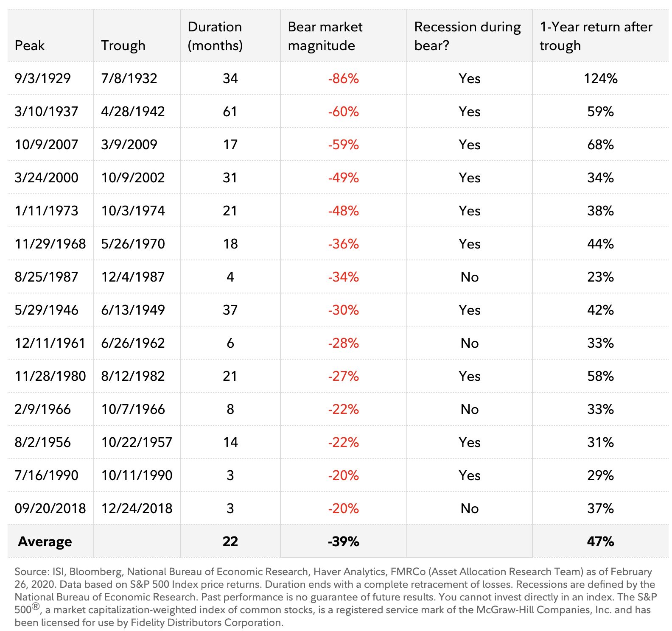This screenshot has width=672, height=631.
Task: Select the duration value 61
Action: tap(230, 112)
